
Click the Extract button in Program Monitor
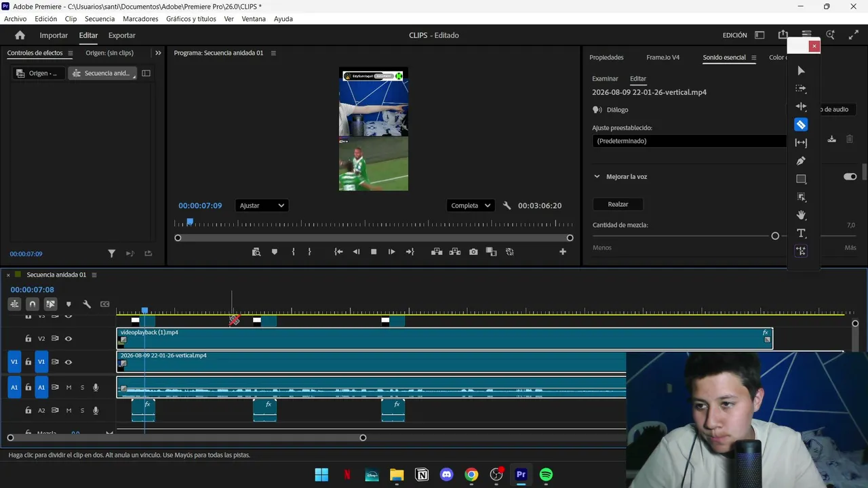pyautogui.click(x=455, y=251)
